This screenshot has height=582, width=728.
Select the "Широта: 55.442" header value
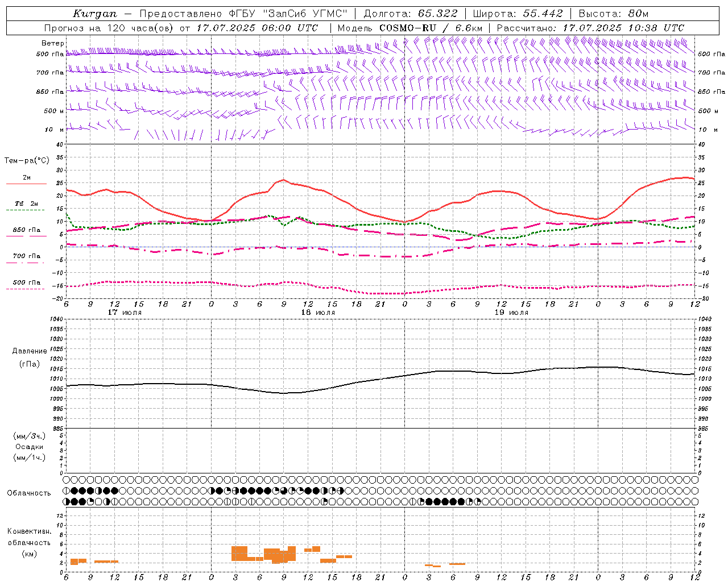click(x=518, y=14)
